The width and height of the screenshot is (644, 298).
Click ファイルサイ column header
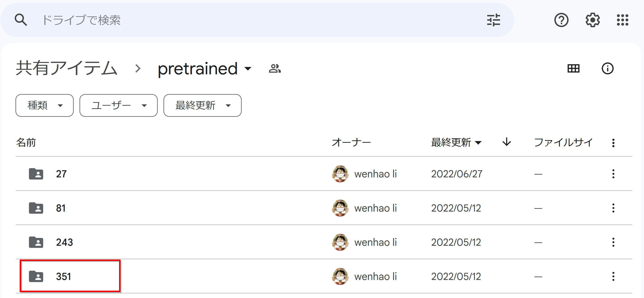tap(563, 142)
